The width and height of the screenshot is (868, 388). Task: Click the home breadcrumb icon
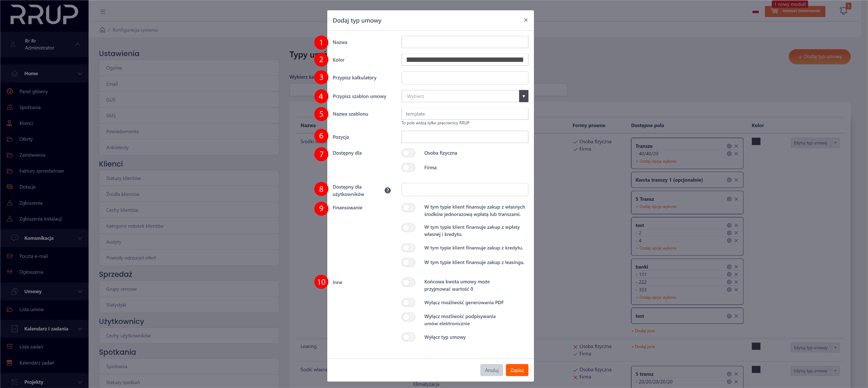(x=102, y=30)
